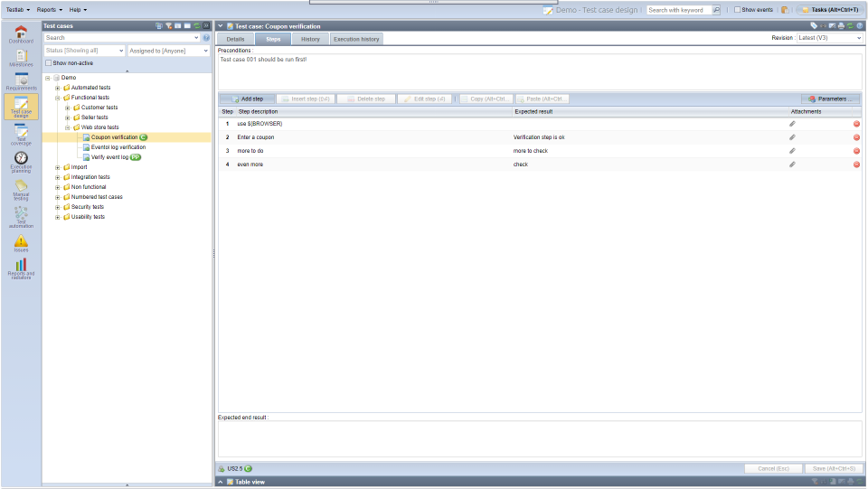
Task: Open the Testlab menu
Action: pos(18,10)
